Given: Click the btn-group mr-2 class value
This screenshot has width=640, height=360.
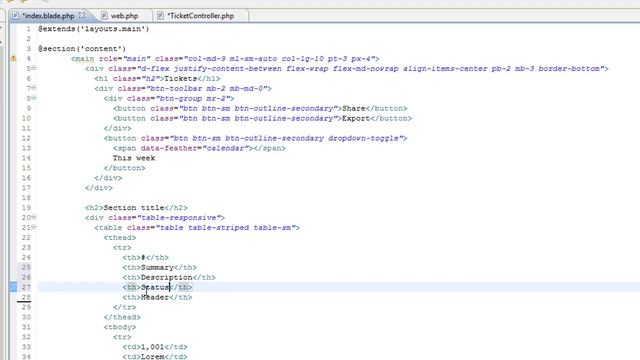Looking at the screenshot, I should click(x=193, y=98).
